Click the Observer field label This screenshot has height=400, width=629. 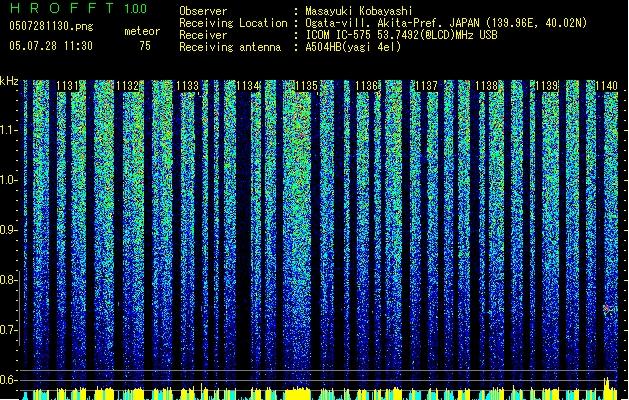203,11
